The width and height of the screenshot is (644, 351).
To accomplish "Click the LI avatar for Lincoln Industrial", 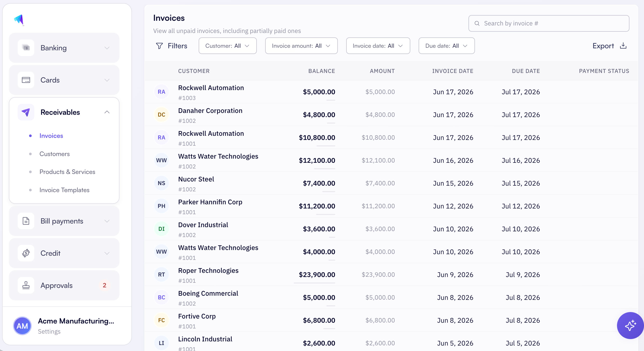I will [162, 343].
